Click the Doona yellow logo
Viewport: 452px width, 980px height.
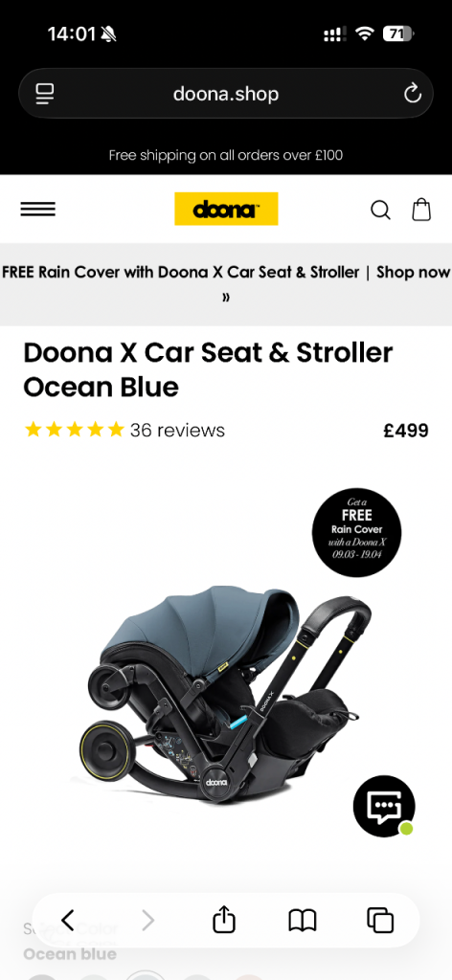coord(226,209)
